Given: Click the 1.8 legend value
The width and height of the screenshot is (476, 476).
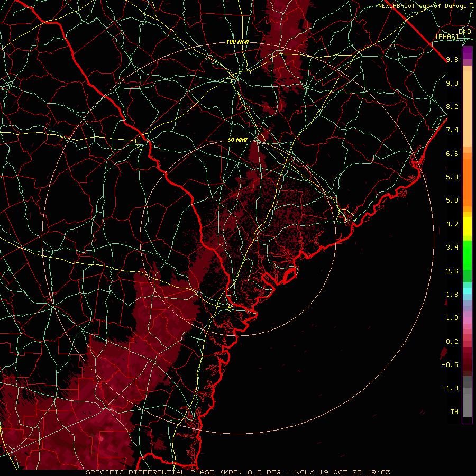Looking at the screenshot, I should pyautogui.click(x=452, y=295).
